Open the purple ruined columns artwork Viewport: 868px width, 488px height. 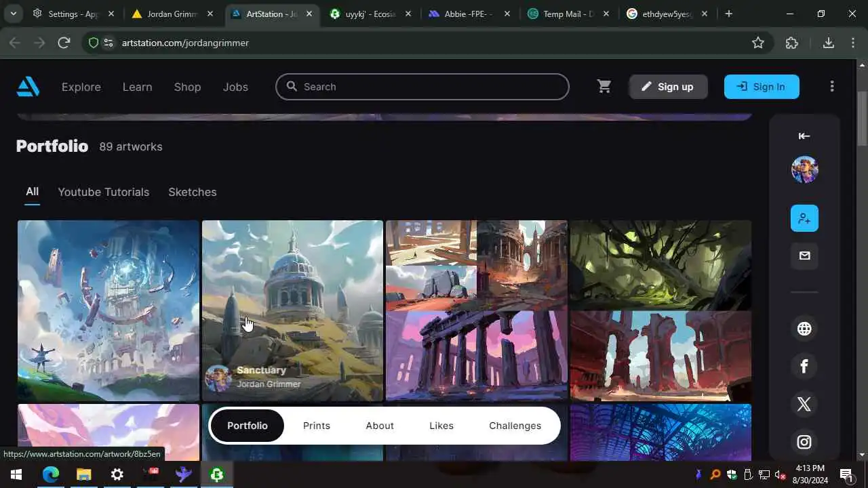(x=477, y=356)
